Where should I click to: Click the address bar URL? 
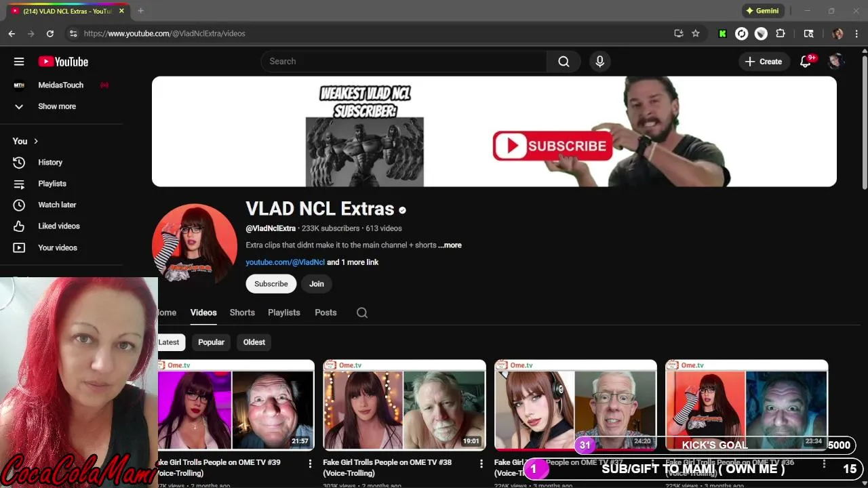point(165,33)
